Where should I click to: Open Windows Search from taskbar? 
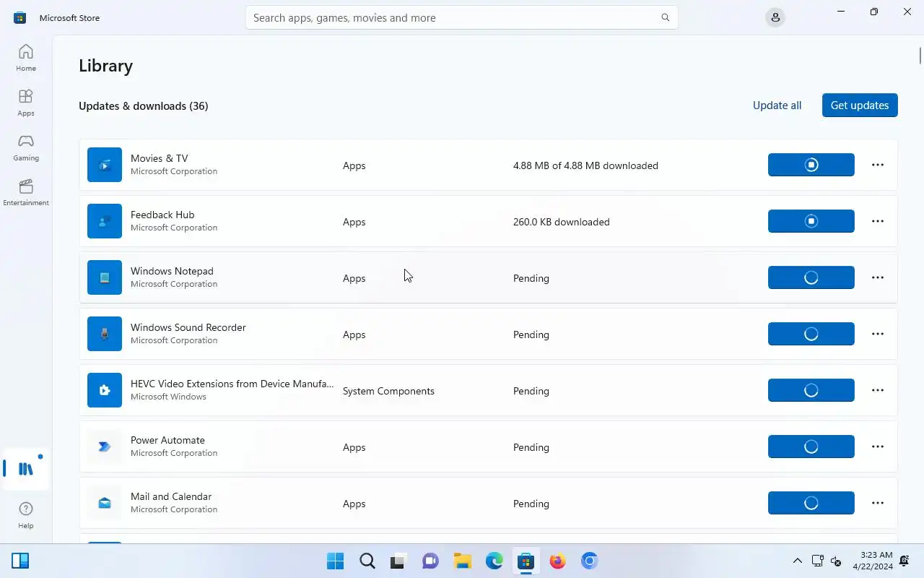(x=367, y=561)
